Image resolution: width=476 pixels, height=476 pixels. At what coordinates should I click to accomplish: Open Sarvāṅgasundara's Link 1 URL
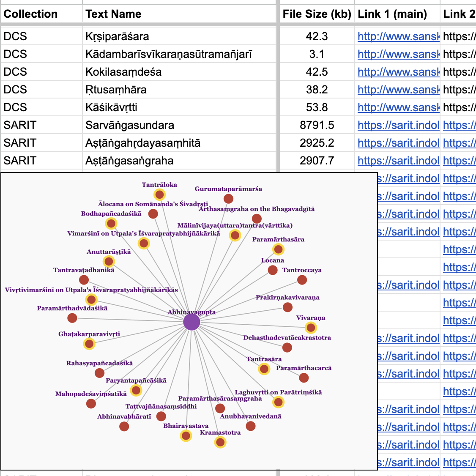(x=398, y=125)
